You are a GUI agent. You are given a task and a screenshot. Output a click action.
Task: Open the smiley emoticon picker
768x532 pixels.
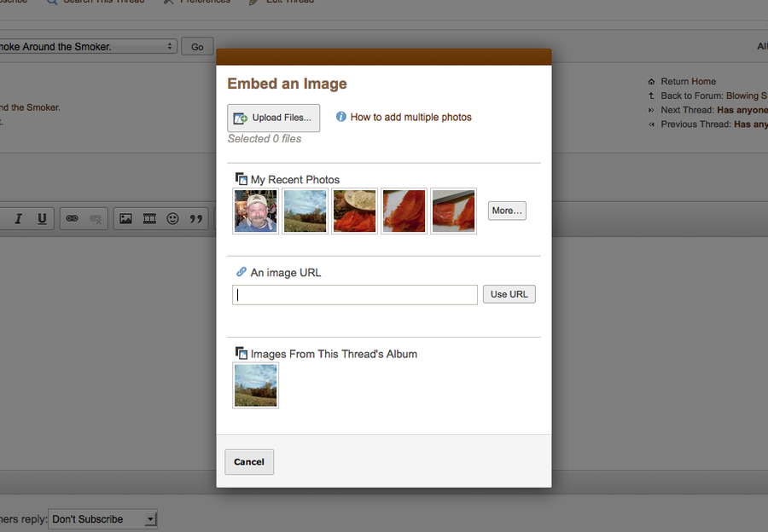tap(173, 219)
